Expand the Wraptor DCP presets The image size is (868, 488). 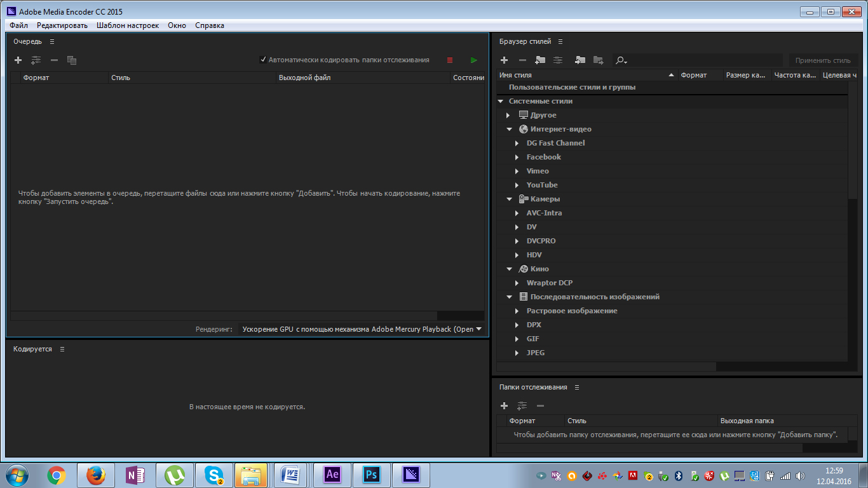[517, 283]
